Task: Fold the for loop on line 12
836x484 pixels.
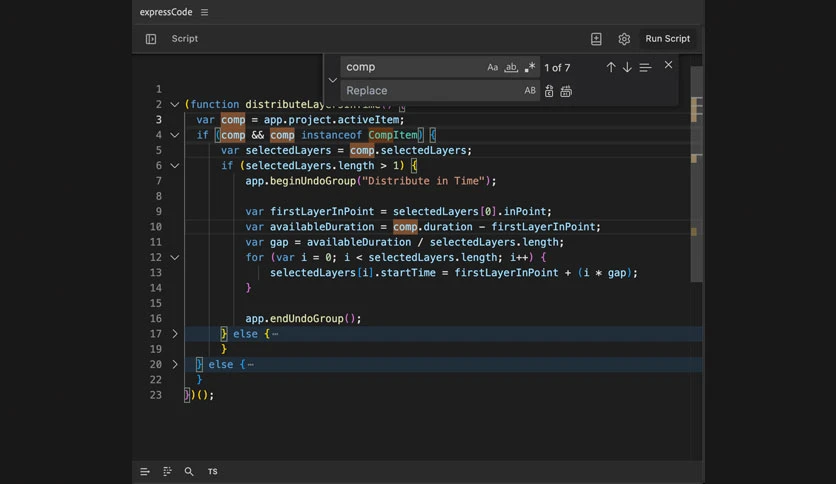Action: (x=174, y=257)
